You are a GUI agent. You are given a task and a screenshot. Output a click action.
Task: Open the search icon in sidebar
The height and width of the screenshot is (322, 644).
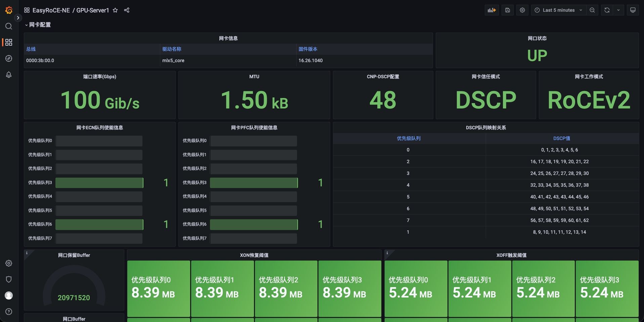coord(9,26)
